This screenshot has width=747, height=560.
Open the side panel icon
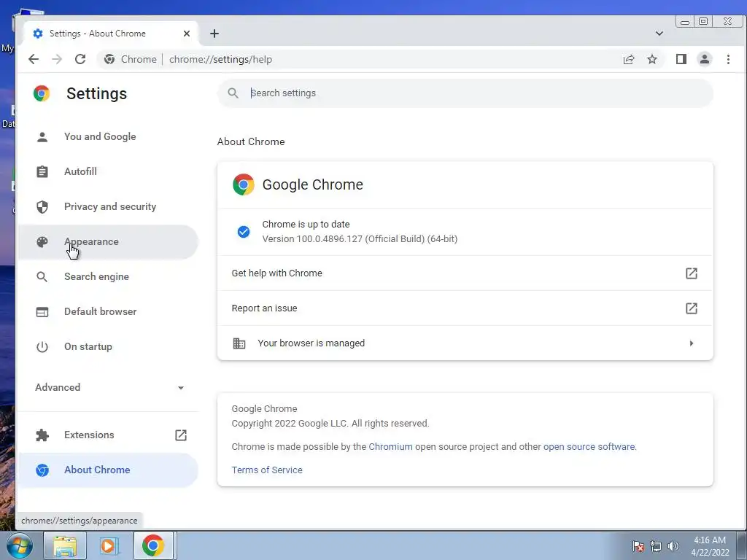point(681,59)
